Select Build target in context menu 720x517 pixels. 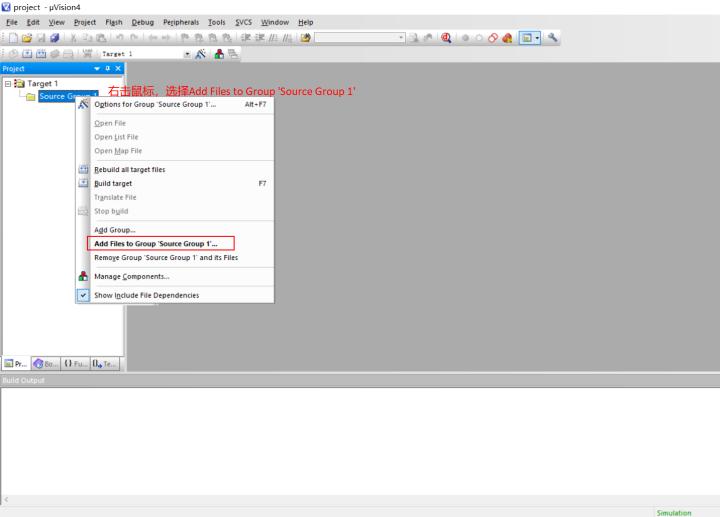pos(175,183)
